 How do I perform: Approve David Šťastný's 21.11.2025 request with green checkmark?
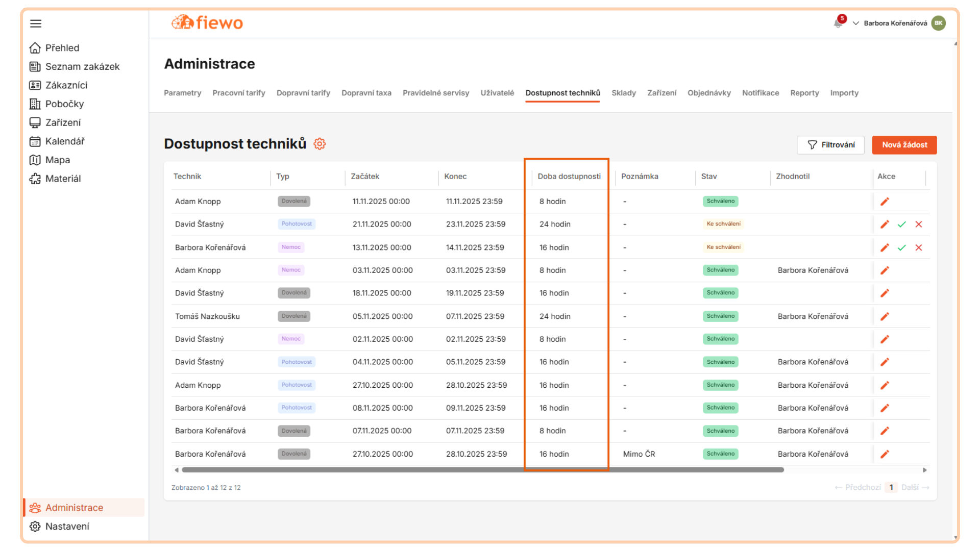click(x=902, y=224)
